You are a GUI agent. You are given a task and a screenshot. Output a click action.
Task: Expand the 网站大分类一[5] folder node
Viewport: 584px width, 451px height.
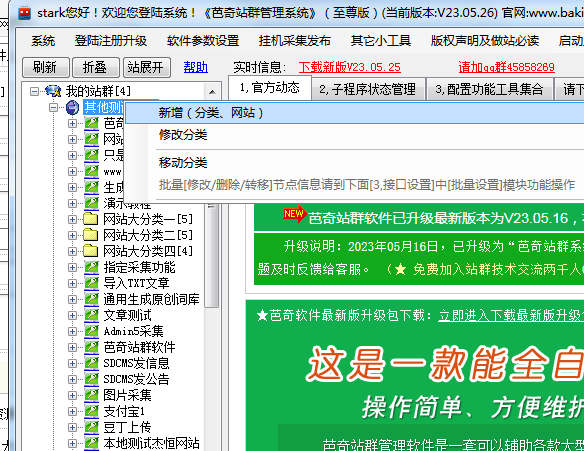click(72, 219)
